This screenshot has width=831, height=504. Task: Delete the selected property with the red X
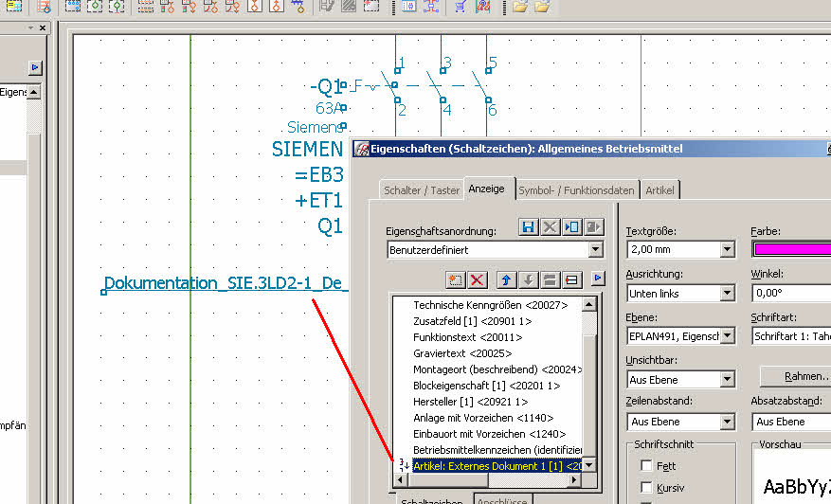click(477, 279)
